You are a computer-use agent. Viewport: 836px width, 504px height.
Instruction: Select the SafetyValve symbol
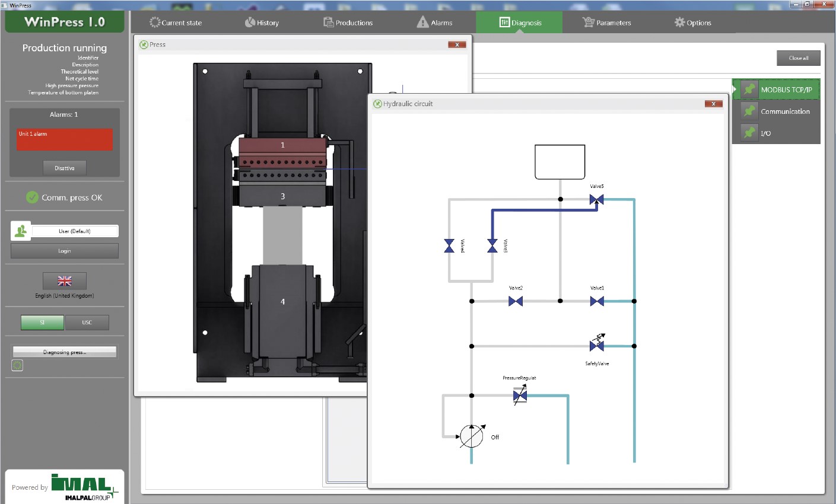(597, 345)
